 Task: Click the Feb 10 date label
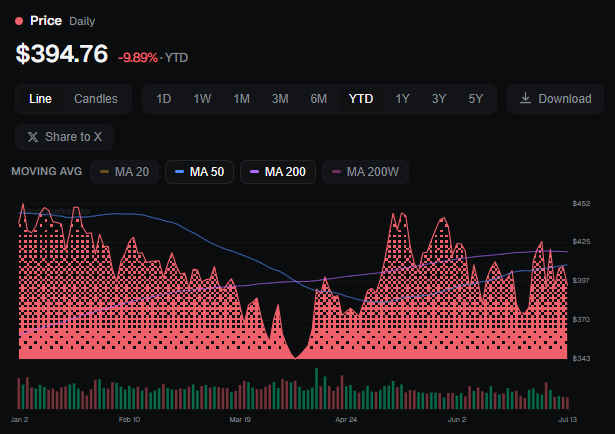pos(129,419)
